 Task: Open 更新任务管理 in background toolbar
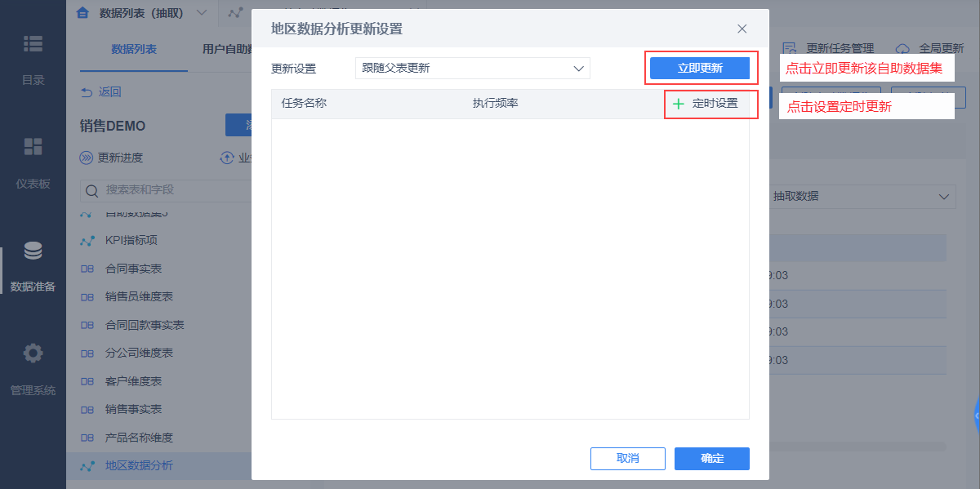point(829,49)
